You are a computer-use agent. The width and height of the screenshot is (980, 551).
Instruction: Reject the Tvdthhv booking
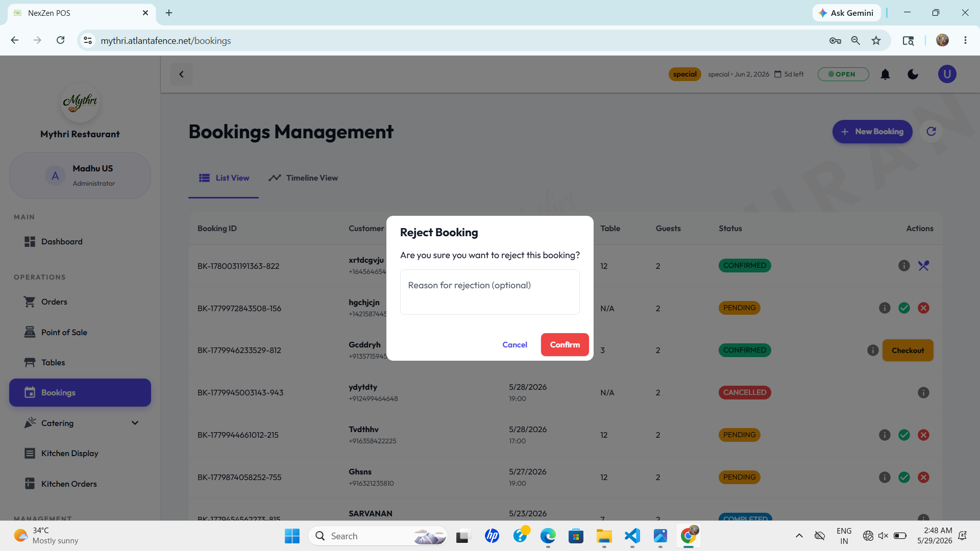coord(923,435)
